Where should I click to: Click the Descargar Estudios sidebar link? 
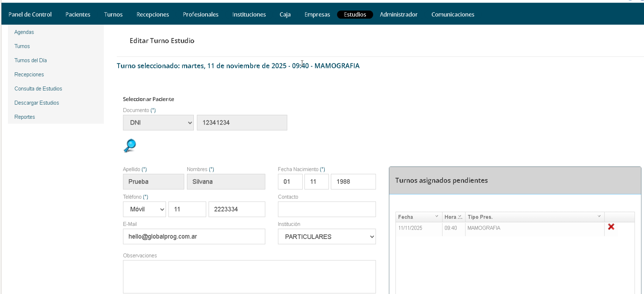(37, 103)
